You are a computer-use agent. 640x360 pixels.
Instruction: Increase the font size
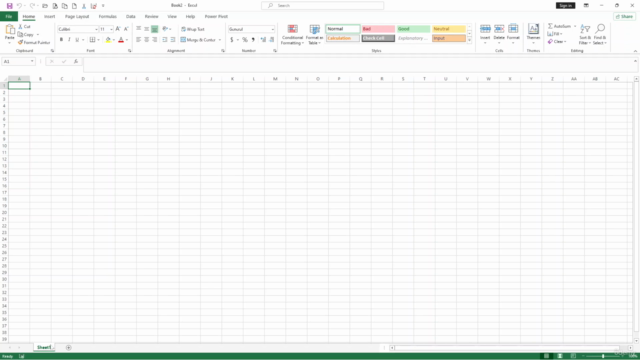pos(118,29)
